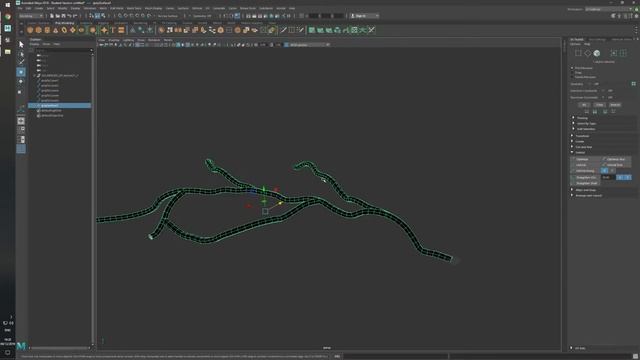Expand the Pinning section
The image size is (640, 360).
[582, 118]
